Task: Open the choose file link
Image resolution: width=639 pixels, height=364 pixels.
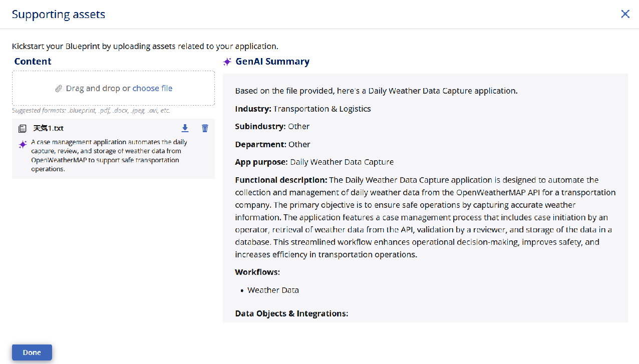Action: pos(152,88)
